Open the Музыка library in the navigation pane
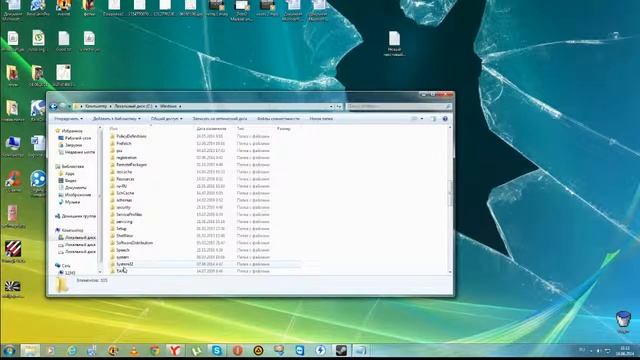Image resolution: width=640 pixels, height=360 pixels. point(72,202)
